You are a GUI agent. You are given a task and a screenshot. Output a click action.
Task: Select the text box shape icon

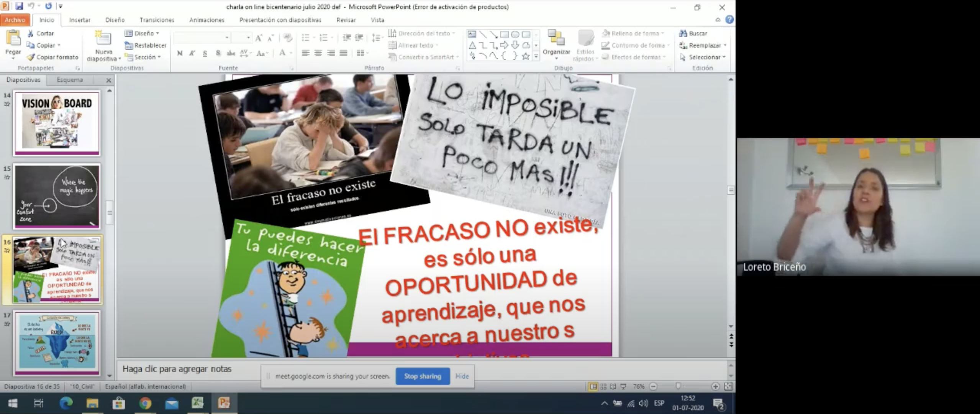[x=472, y=34]
